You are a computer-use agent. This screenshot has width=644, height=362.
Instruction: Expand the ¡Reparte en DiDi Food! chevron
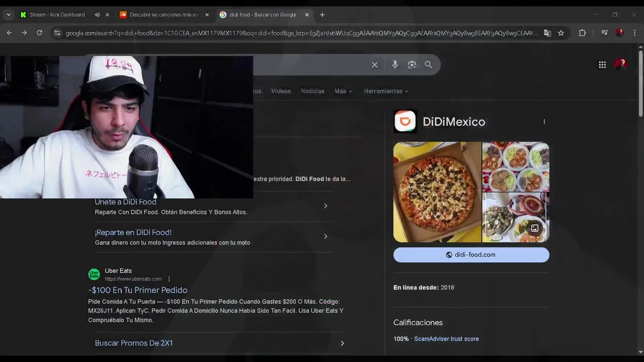(326, 236)
